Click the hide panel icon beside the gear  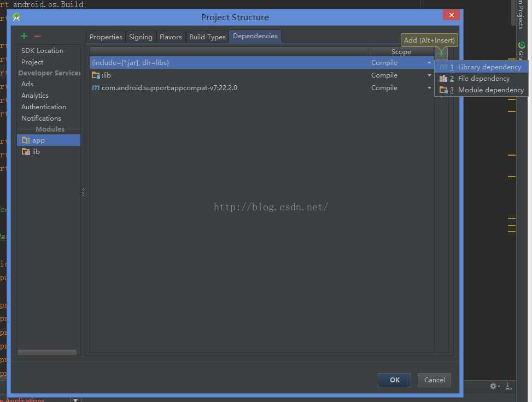point(508,386)
